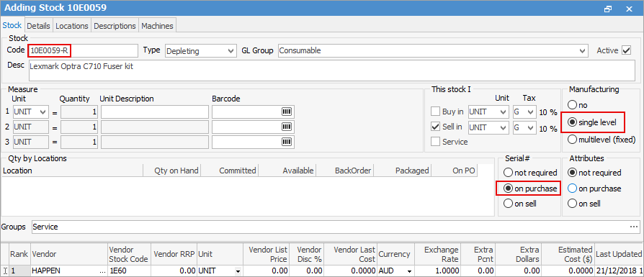Tick the Service checkbox
The width and height of the screenshot is (644, 277).
(435, 142)
